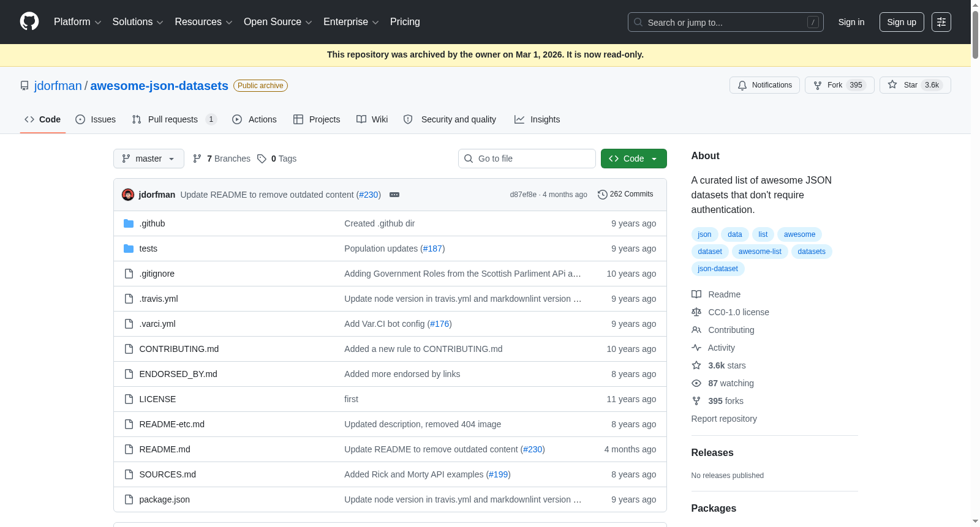
Task: Open the tests folder icon
Action: click(129, 249)
